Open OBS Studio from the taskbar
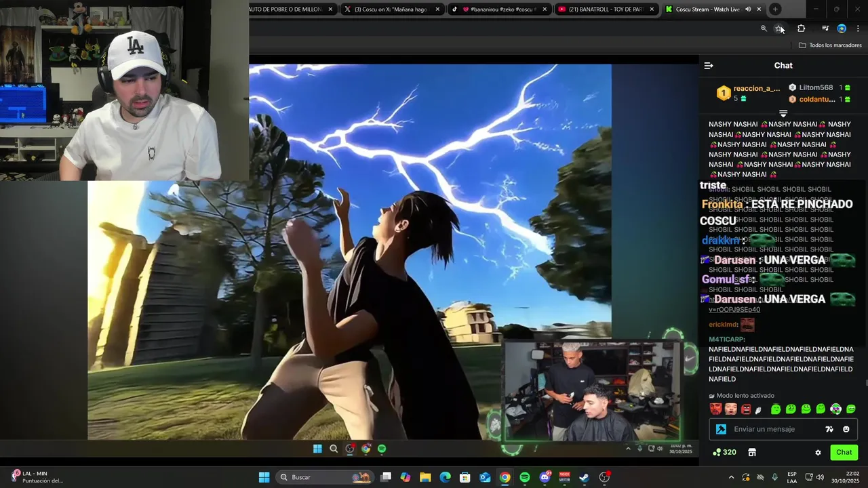868x488 pixels. pos(604,477)
